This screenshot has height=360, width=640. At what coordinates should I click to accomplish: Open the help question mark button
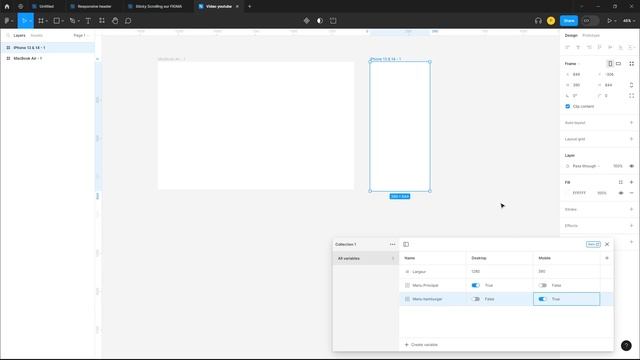(x=626, y=345)
